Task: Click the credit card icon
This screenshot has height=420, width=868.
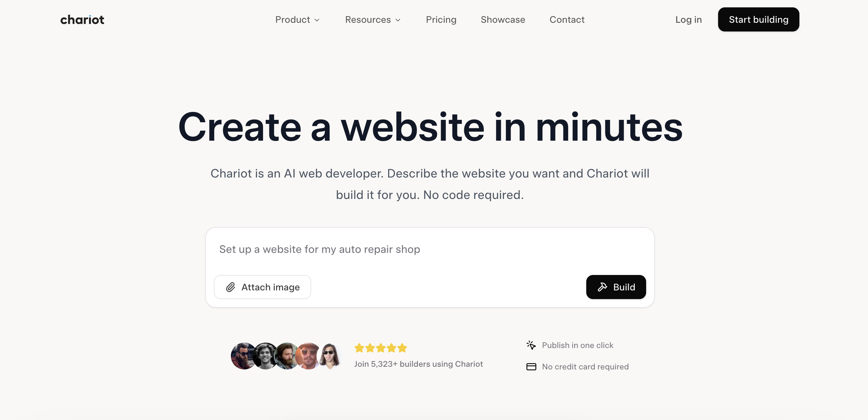Action: pos(531,367)
